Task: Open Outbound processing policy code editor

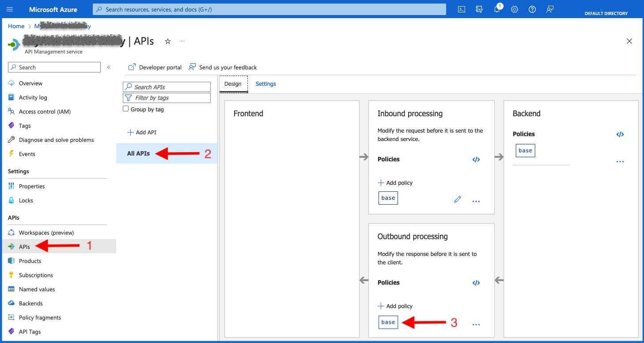Action: pos(476,283)
